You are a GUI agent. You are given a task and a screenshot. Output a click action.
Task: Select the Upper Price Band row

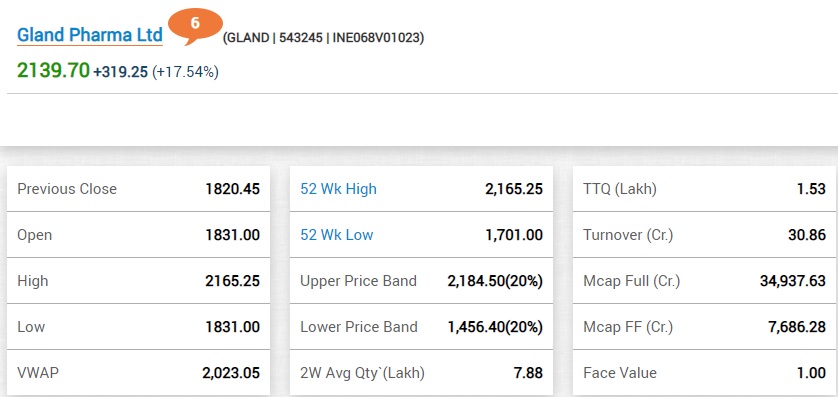(421, 281)
